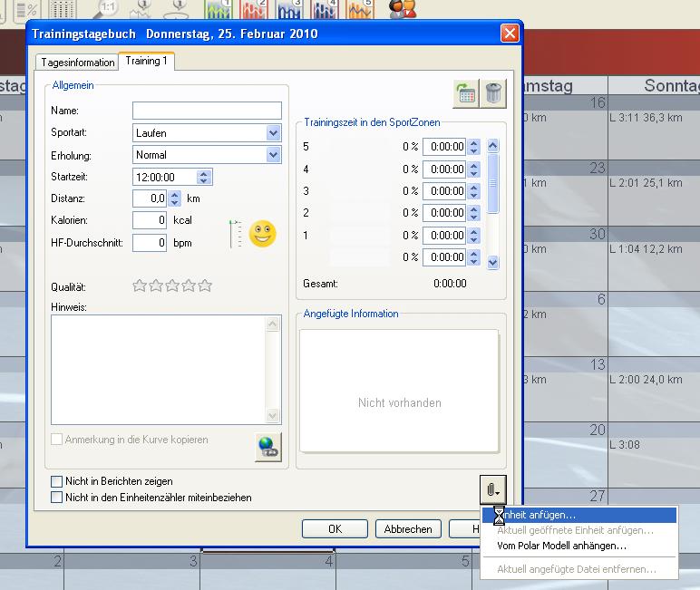Click the calendar copy training icon
This screenshot has height=590, width=700.
[466, 92]
